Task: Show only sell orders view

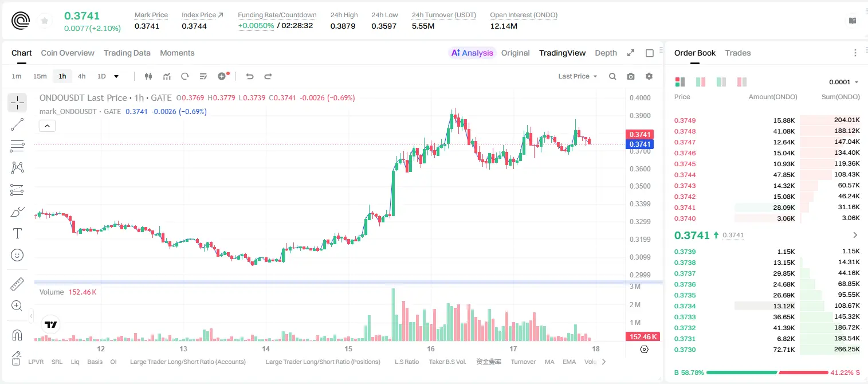Action: pos(741,82)
